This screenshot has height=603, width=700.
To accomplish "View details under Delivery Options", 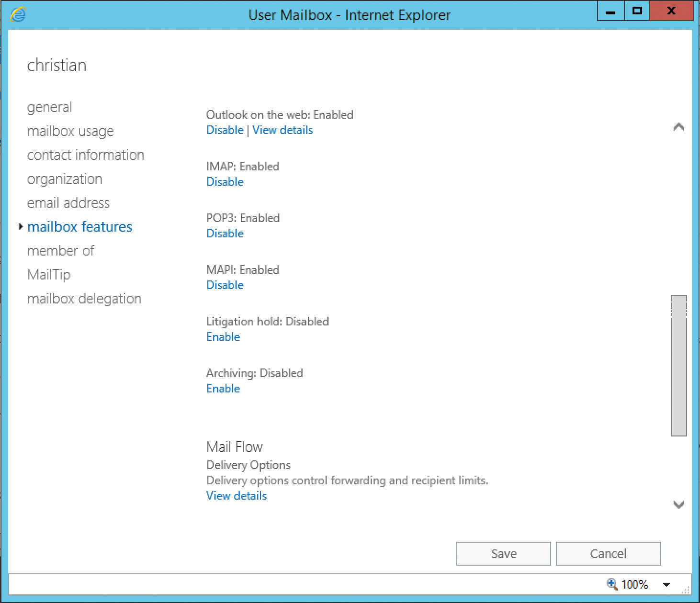I will click(236, 495).
